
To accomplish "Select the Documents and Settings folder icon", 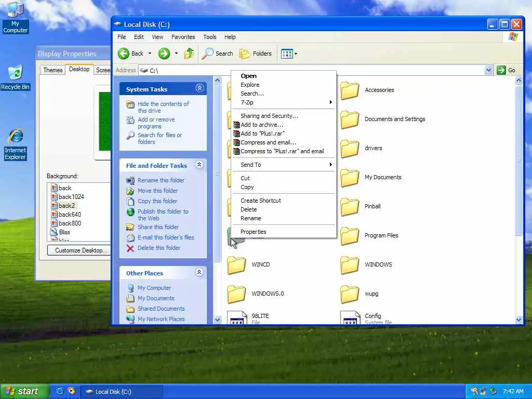I will 350,120.
